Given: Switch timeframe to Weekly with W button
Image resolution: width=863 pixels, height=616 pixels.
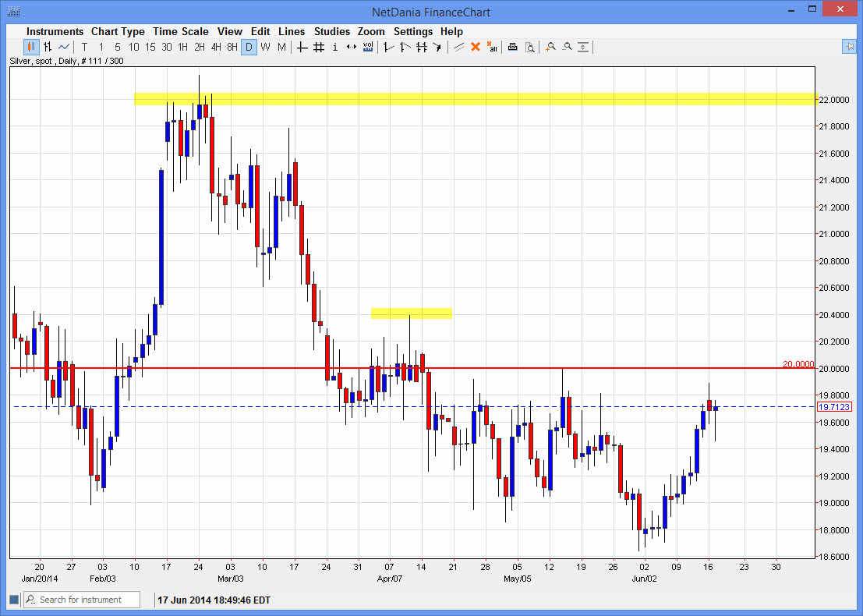Looking at the screenshot, I should 265,47.
